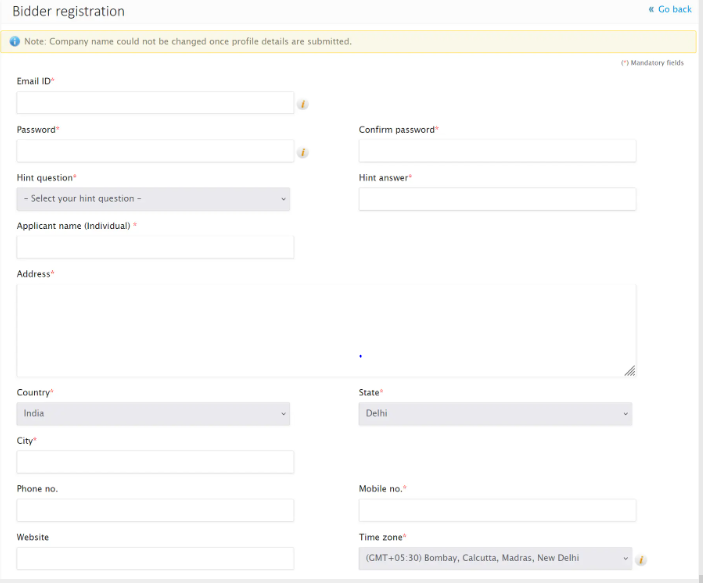704x583 pixels.
Task: Click the company name note text
Action: point(188,41)
